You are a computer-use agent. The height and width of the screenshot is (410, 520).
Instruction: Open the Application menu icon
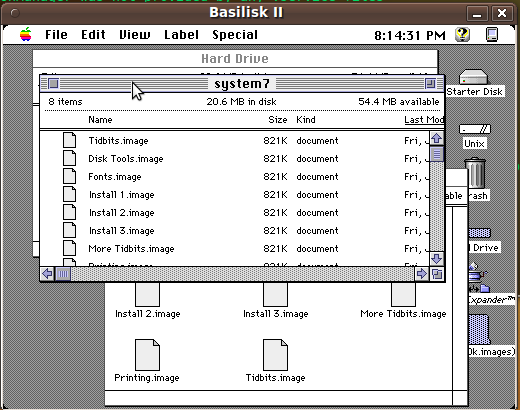492,35
